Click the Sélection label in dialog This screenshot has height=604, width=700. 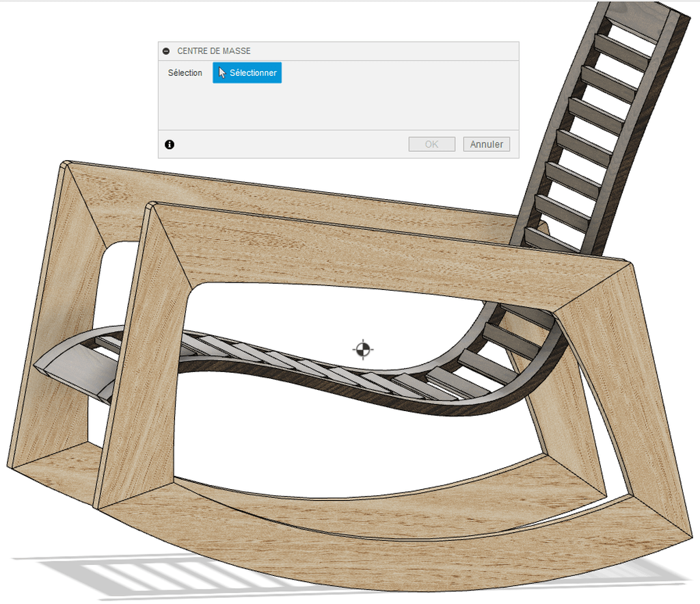tap(185, 73)
